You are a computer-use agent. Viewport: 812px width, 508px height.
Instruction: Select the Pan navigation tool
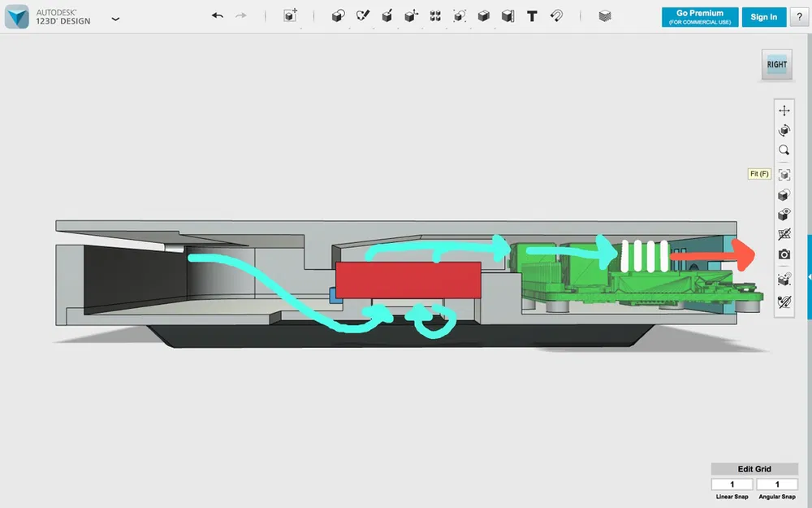tap(784, 111)
